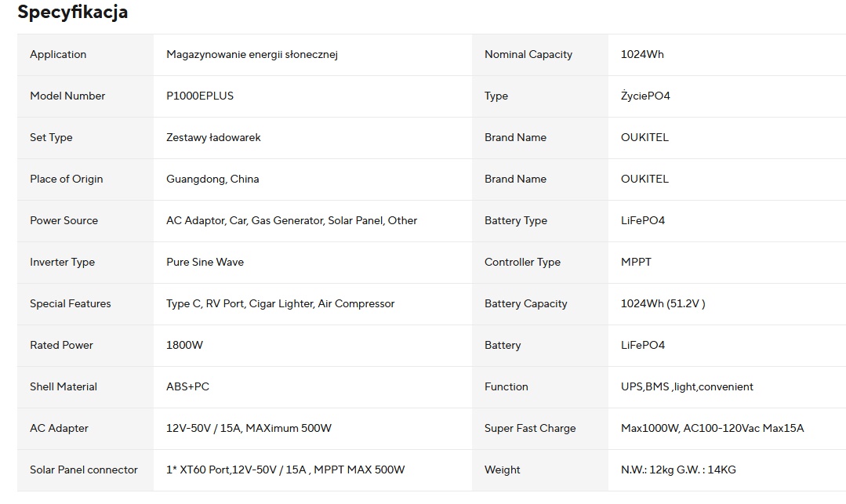Click the Zestawy ładowarek value
Viewport: 846px width, 504px height.
click(213, 138)
